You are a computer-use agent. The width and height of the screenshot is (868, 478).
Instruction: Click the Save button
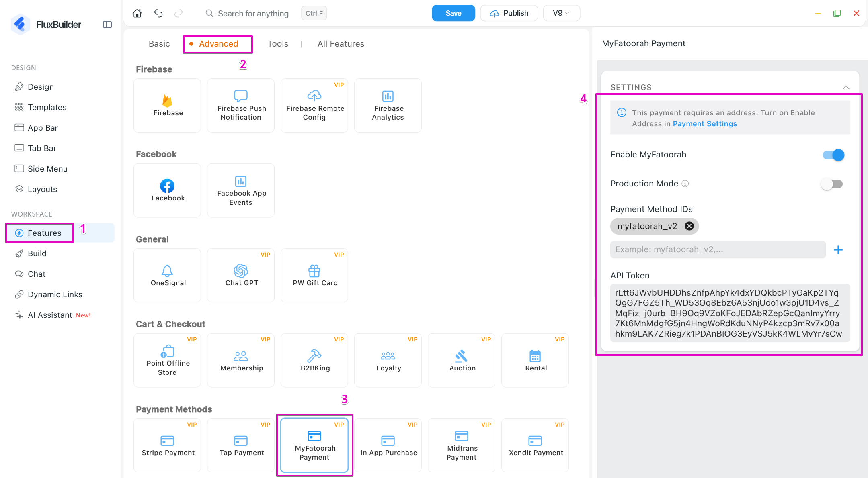pos(453,13)
